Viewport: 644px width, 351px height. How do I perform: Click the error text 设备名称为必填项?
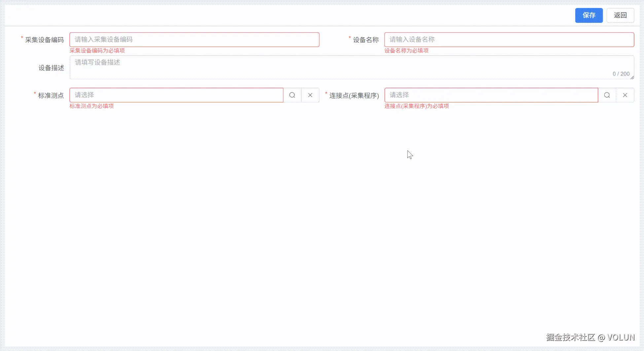(406, 51)
